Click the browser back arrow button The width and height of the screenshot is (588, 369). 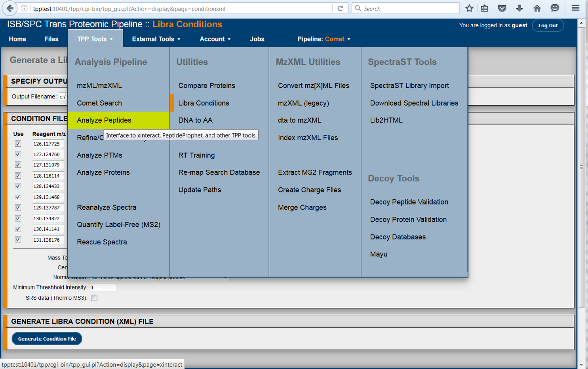10,8
